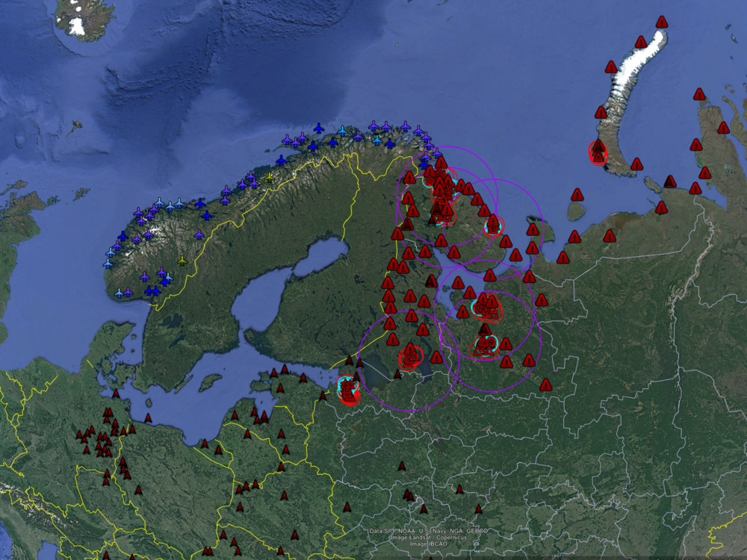Click isolated purple aircraft east of Norway's mountains
The image size is (747, 560).
click(x=199, y=234)
